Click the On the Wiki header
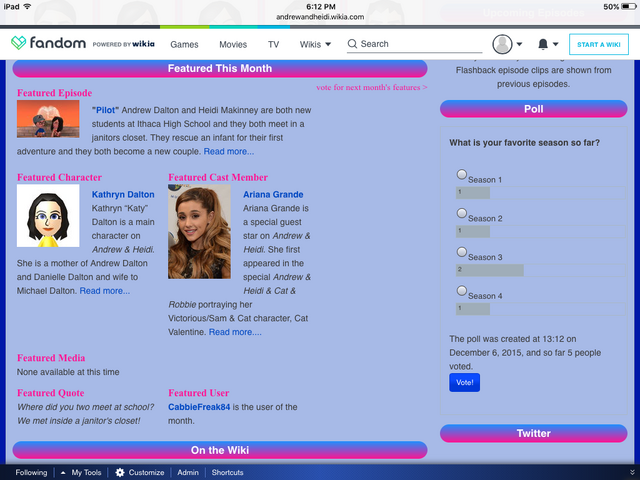 [x=220, y=450]
